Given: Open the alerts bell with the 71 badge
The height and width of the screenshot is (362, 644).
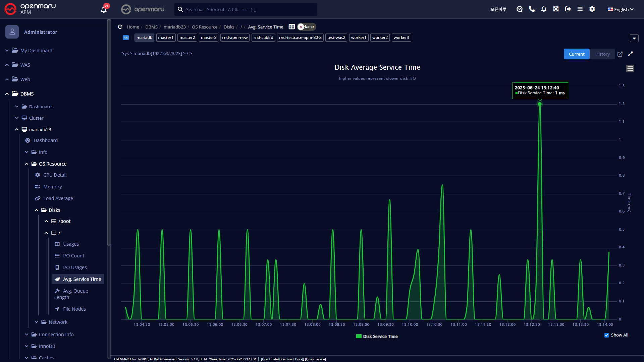Looking at the screenshot, I should pos(104,9).
